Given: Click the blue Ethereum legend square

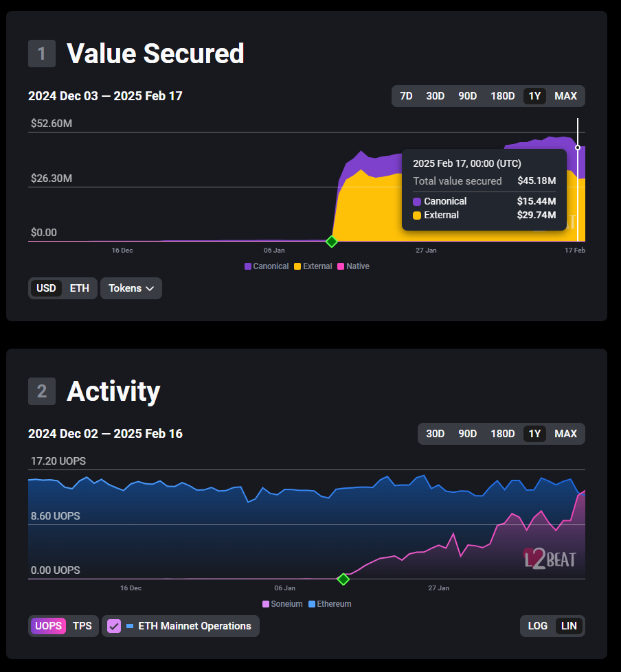Looking at the screenshot, I should click(x=312, y=604).
